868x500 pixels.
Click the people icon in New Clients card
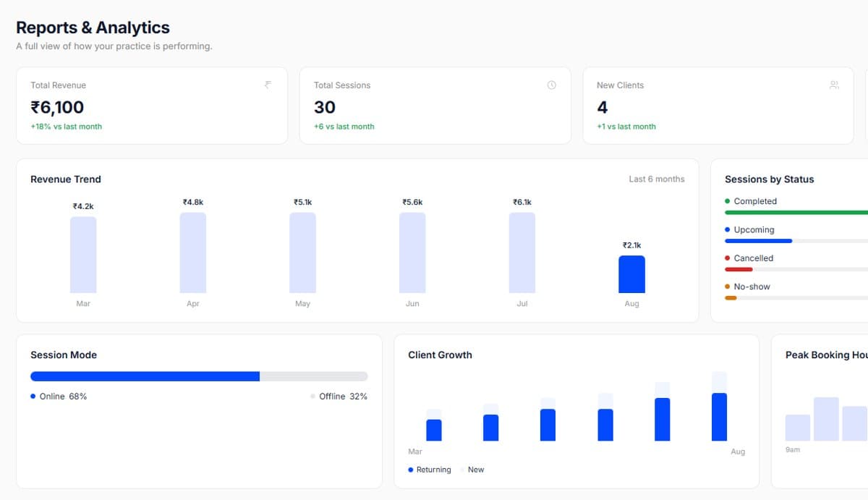834,85
